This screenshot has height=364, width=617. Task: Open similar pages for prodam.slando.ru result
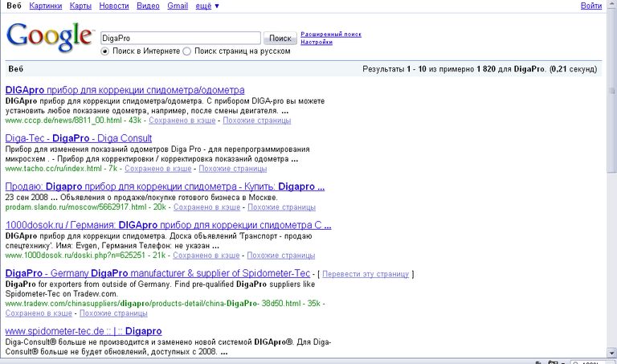point(281,207)
